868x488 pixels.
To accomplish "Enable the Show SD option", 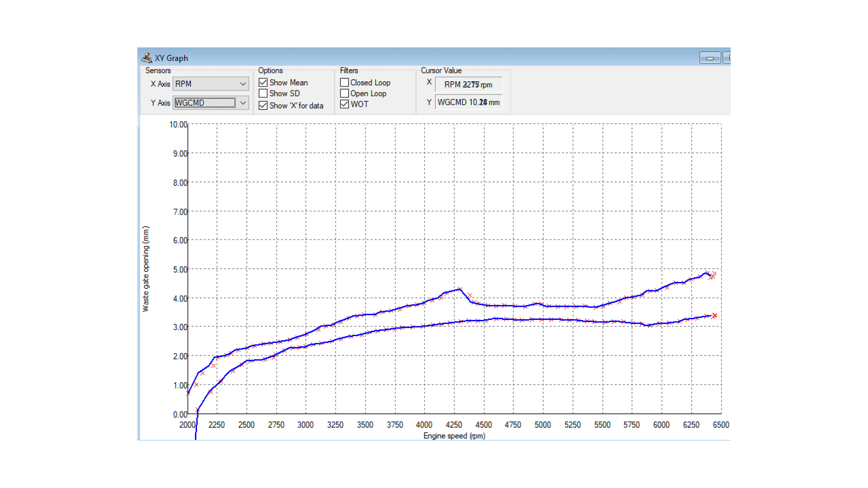I will coord(263,93).
